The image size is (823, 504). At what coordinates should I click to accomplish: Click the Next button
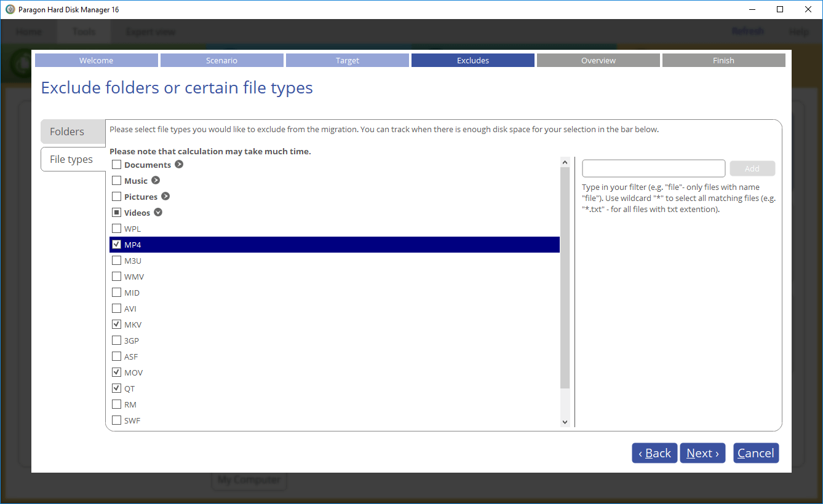702,453
